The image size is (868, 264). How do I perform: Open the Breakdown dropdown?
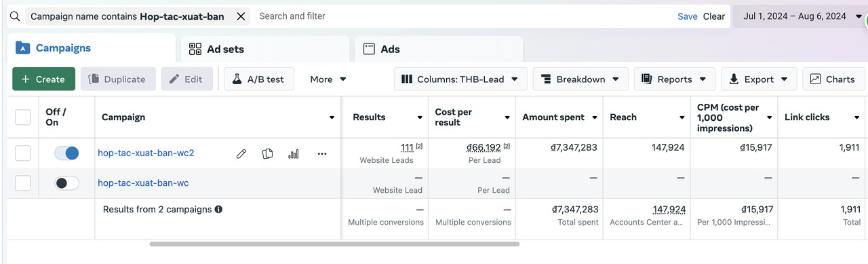(x=580, y=79)
